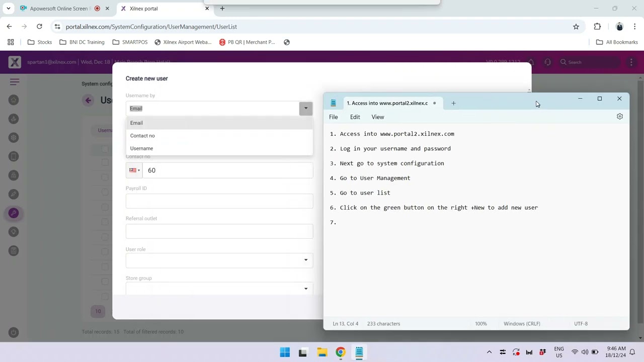Open the Home icon in Xilnex sidebar
644x362 pixels.
tap(14, 100)
